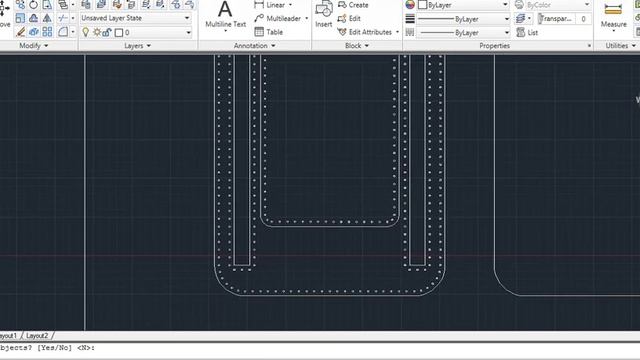Click the Trim tool icon
640x360 pixels.
pos(62,18)
